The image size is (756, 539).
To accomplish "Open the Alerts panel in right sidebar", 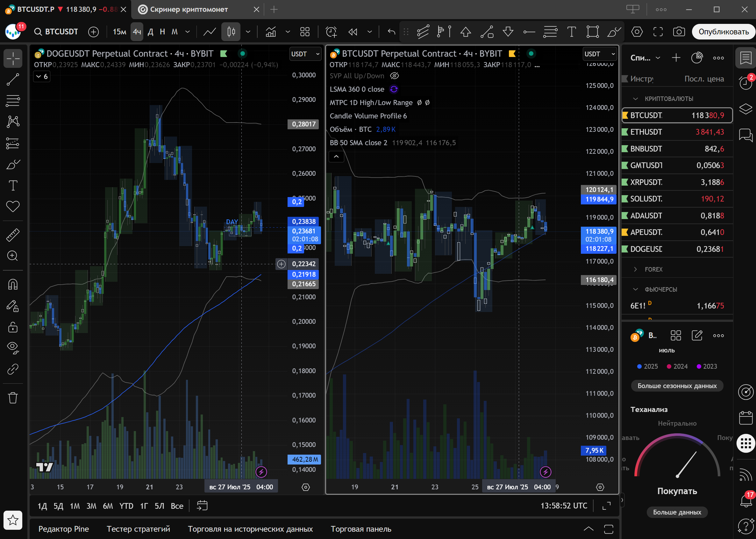I will pos(745,83).
